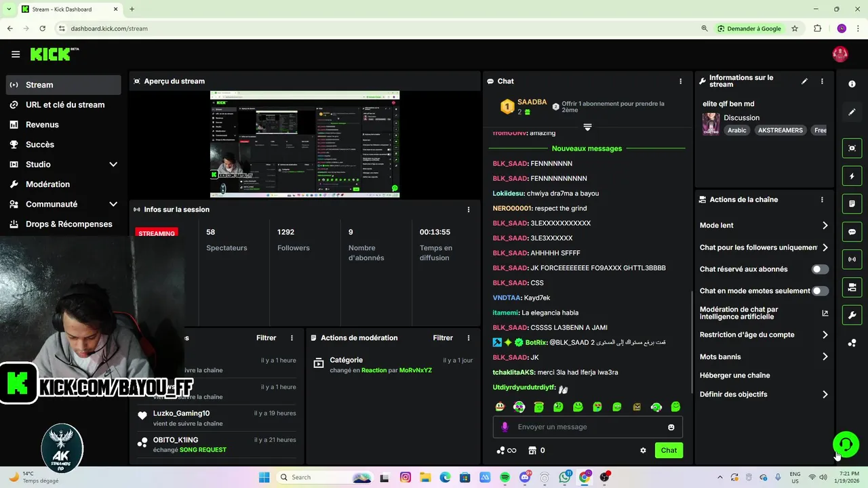Click the lightning bolt icon in the right rail
This screenshot has height=488, width=868.
(x=852, y=176)
